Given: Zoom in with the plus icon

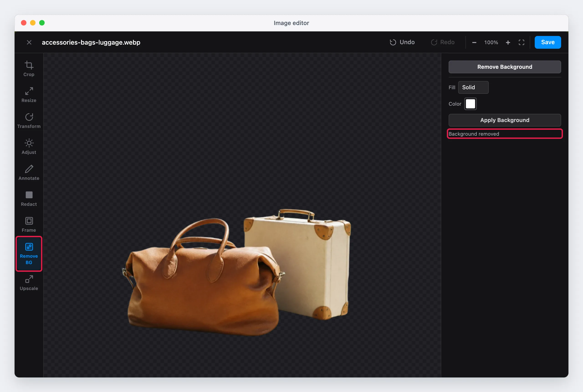Looking at the screenshot, I should [x=508, y=43].
